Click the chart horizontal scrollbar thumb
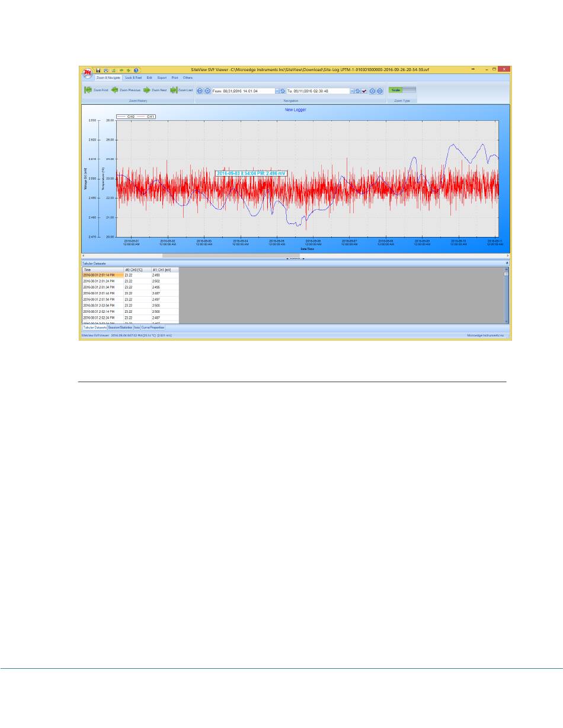 (231, 255)
